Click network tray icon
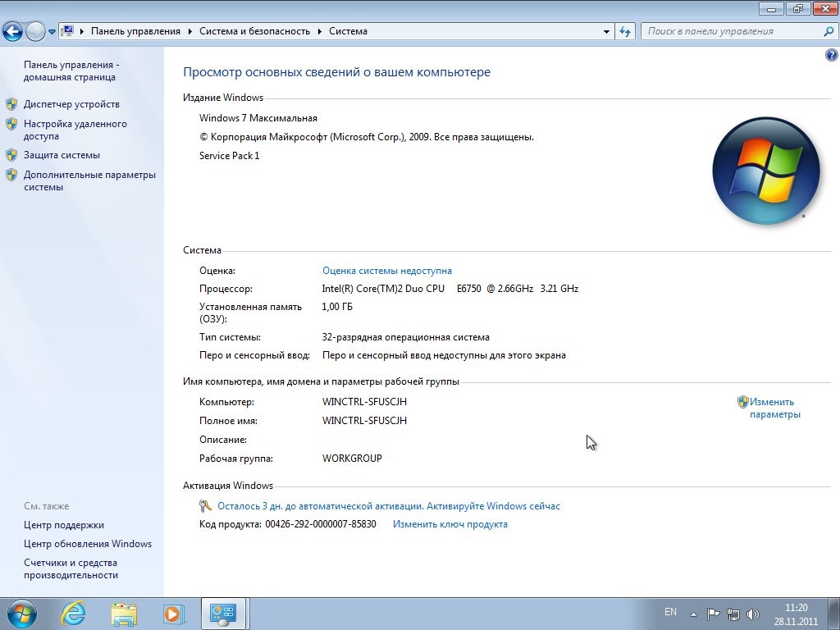Screen dimensions: 840x630 point(733,614)
